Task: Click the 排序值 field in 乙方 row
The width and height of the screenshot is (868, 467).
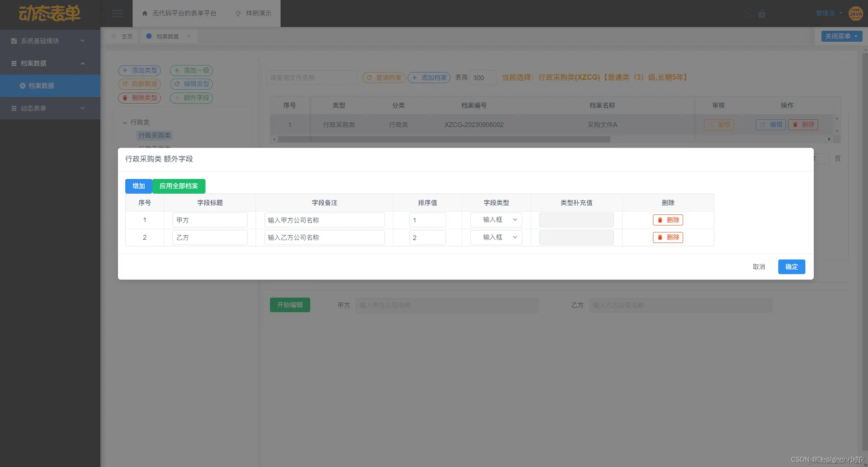Action: coord(427,238)
